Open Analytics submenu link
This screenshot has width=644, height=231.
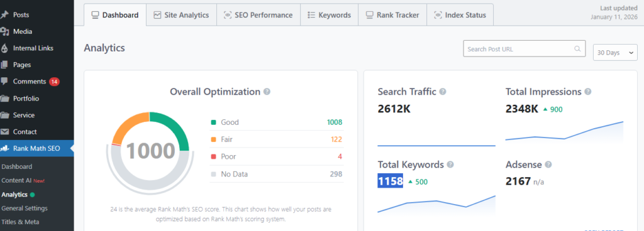(14, 195)
